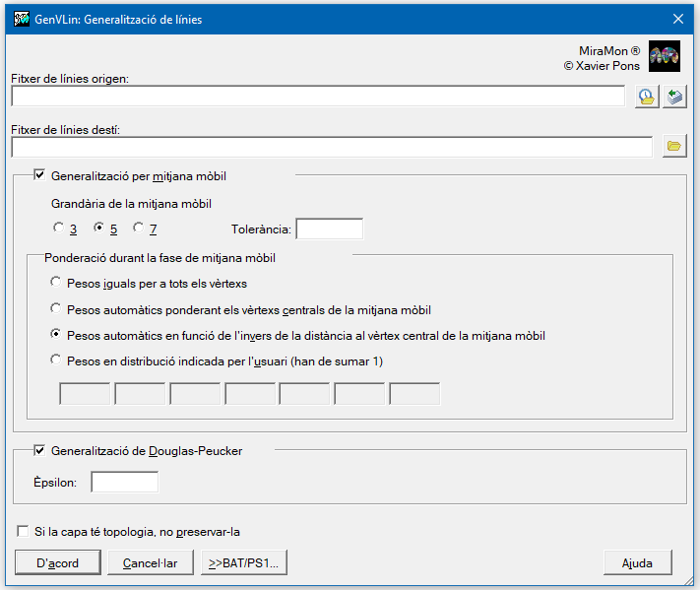Toggle Generalització de Douglas-Peucker checkbox

click(x=39, y=450)
